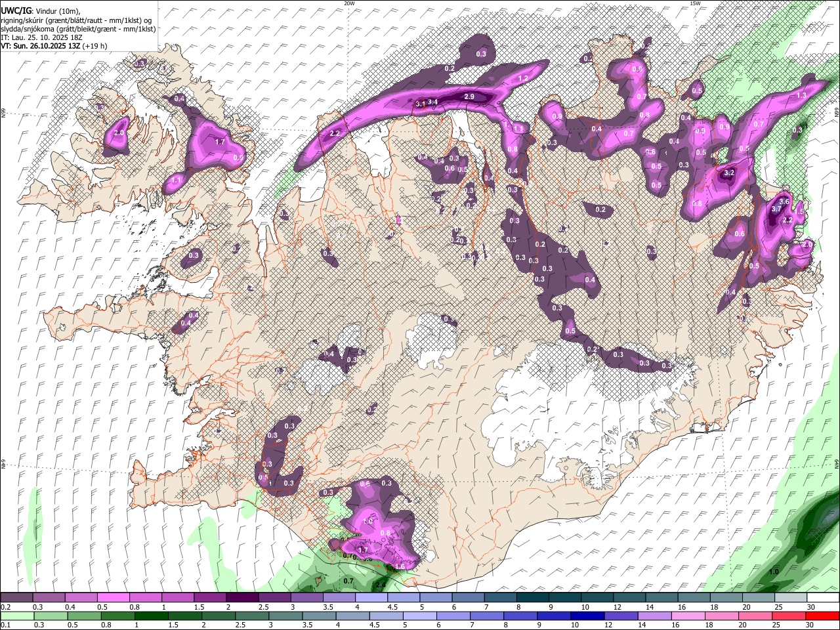Click the '4.5' label on the lower legend row

tap(374, 625)
